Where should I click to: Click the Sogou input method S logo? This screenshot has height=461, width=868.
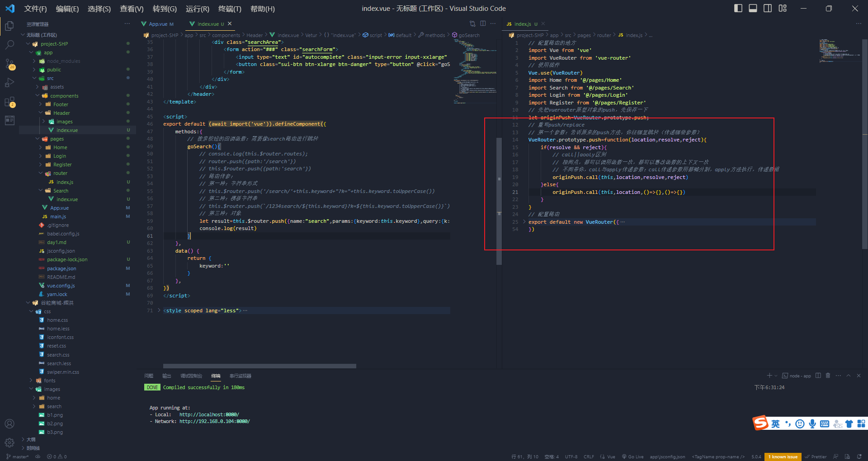pos(760,423)
